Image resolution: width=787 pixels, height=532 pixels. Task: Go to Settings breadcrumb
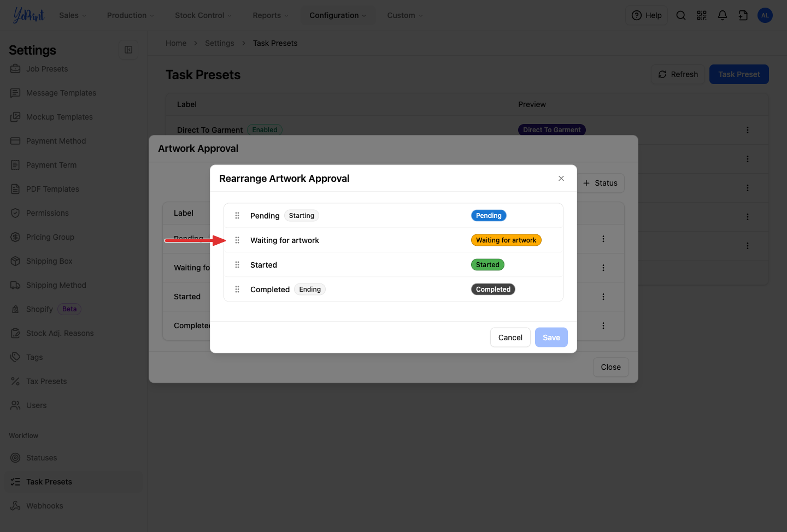click(220, 43)
